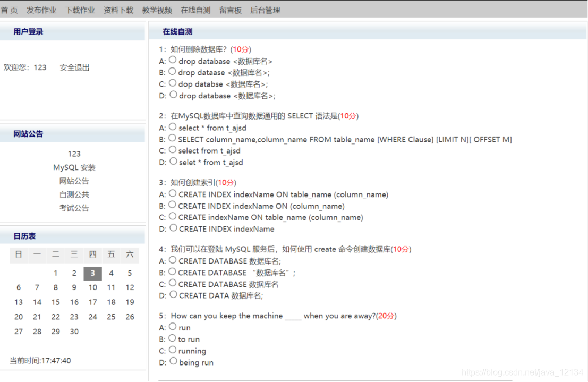Pick question 4 option D CREATE DATA

coord(173,294)
